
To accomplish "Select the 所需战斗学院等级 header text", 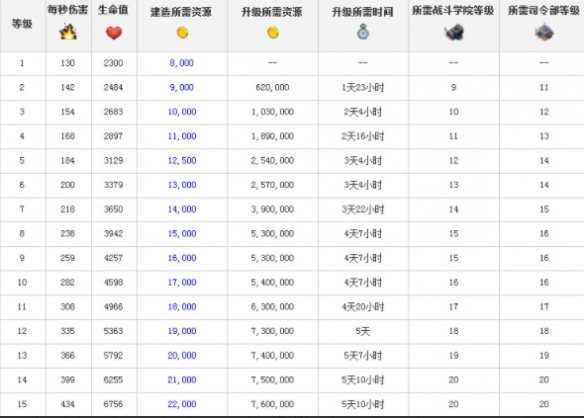I will pos(453,10).
